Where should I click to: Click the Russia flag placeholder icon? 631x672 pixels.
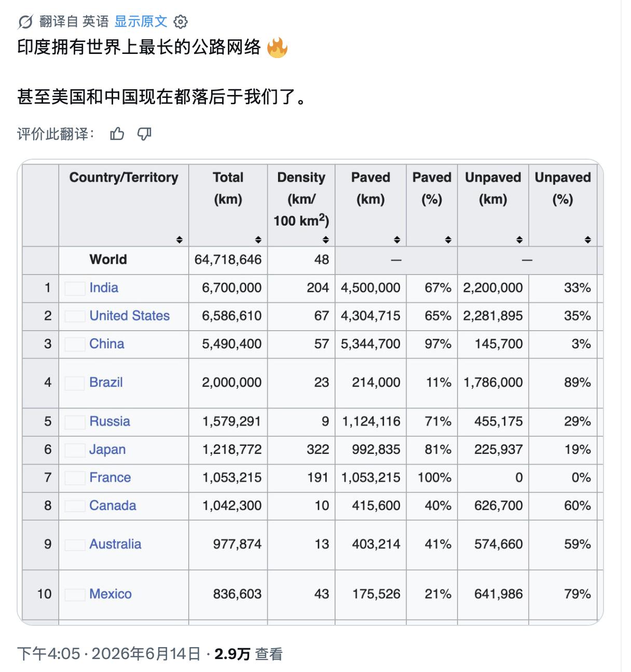[75, 422]
